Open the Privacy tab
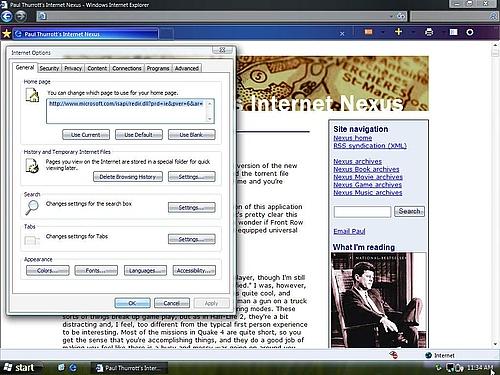500x375 pixels. point(73,68)
